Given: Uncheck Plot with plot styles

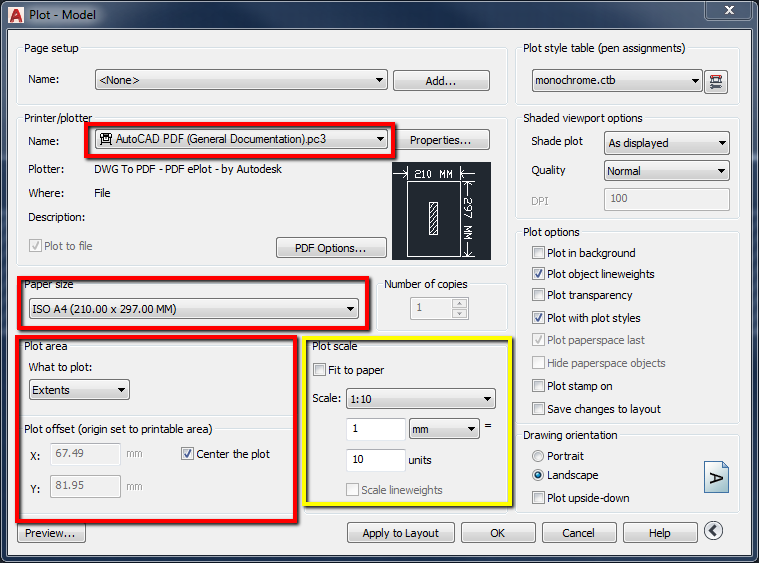Looking at the screenshot, I should pyautogui.click(x=538, y=318).
